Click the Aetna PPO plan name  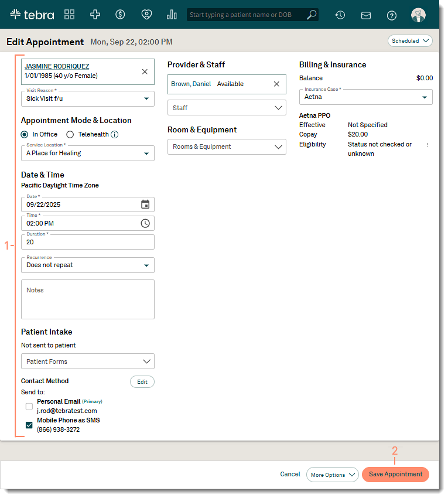(314, 115)
